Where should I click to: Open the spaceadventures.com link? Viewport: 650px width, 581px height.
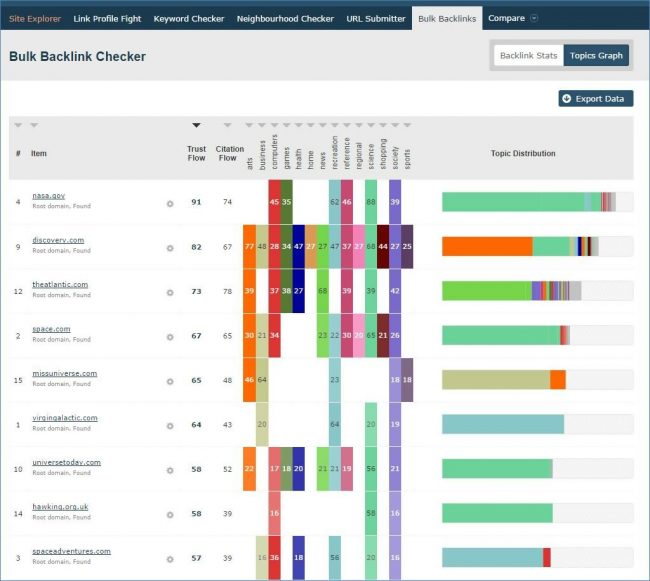tap(71, 551)
